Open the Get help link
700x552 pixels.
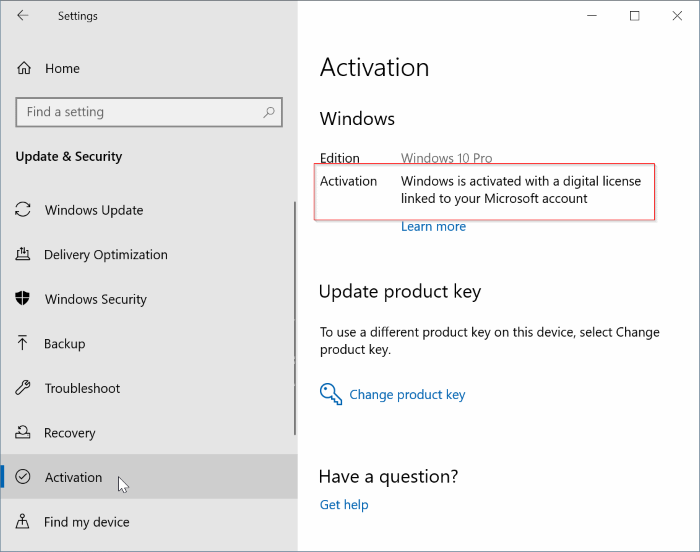[x=344, y=505]
